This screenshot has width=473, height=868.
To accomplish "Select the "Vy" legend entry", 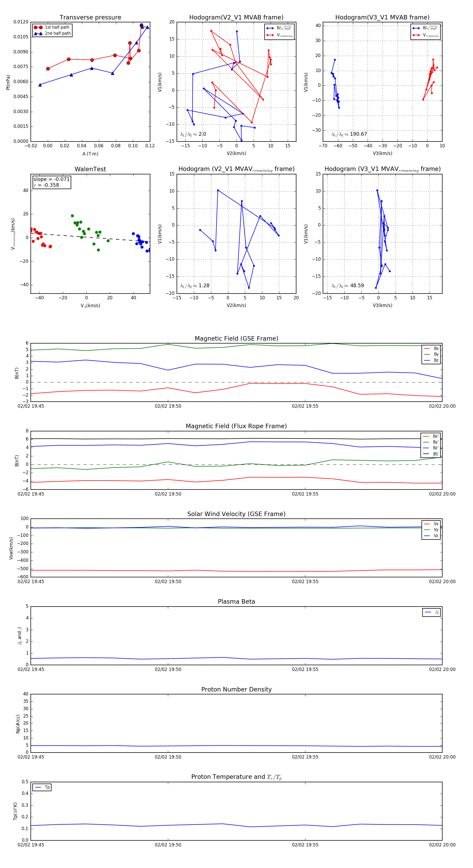I will 431,530.
